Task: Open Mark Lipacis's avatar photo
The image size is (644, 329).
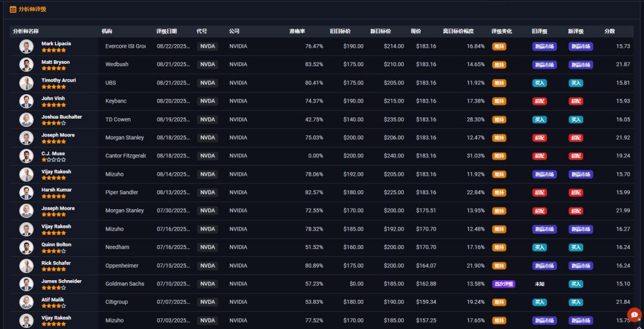Action: click(x=26, y=46)
